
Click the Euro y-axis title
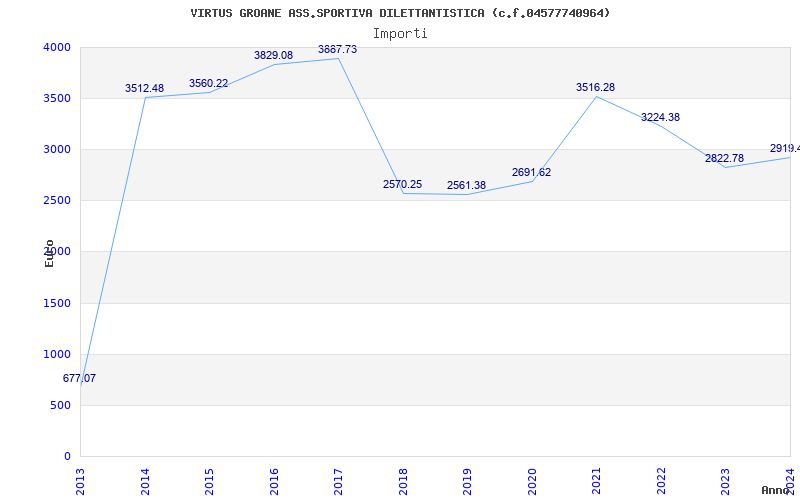[x=49, y=253]
